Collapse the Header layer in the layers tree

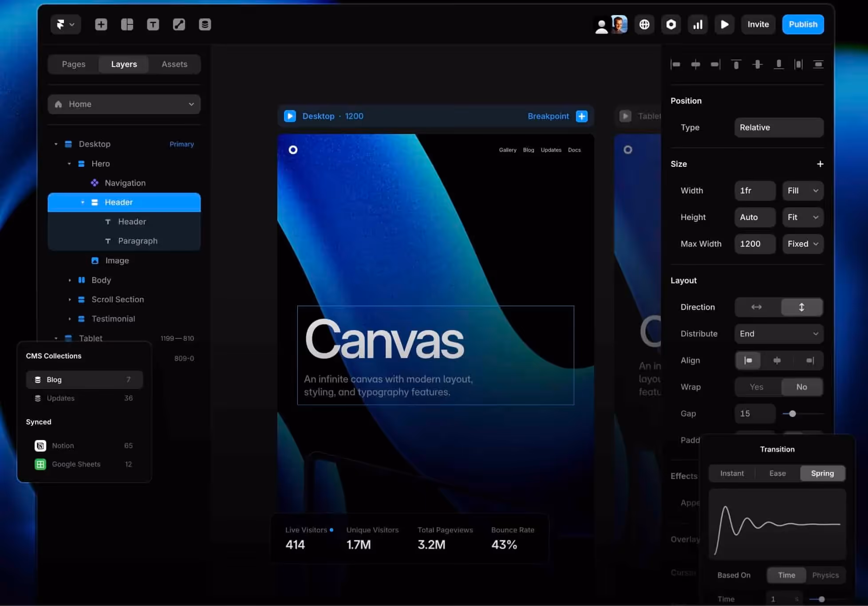tap(83, 202)
